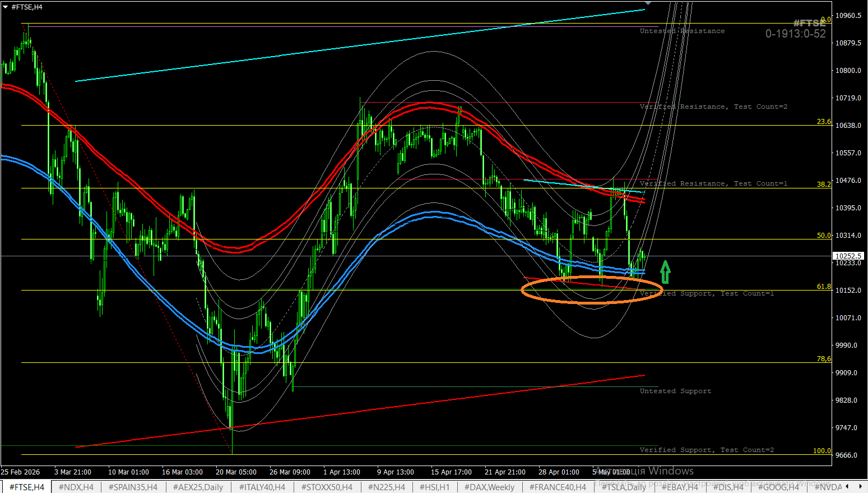Open the chart menu triangle beside #FTSE,H4 title
Viewport: 868px width, 493px height.
pyautogui.click(x=6, y=7)
